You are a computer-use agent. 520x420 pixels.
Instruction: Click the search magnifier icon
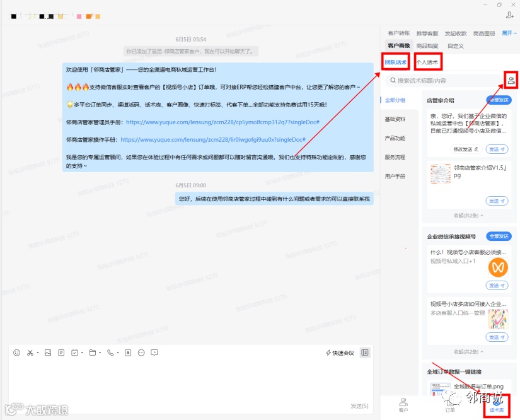click(x=393, y=80)
